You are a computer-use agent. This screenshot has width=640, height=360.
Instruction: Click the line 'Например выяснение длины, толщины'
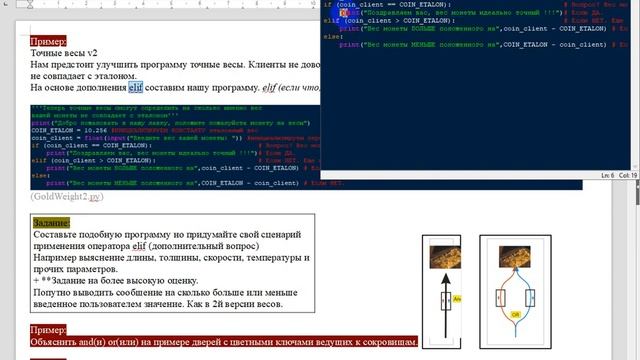click(171, 258)
